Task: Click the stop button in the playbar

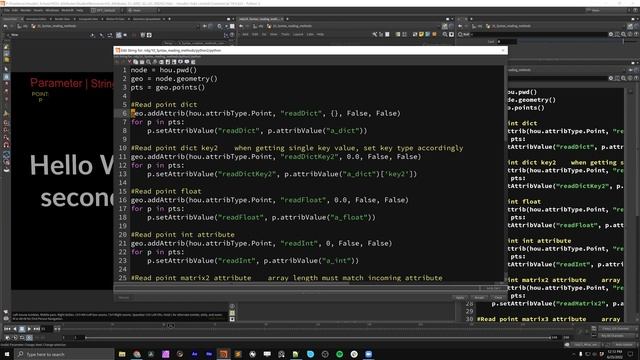Action: [x=22, y=329]
